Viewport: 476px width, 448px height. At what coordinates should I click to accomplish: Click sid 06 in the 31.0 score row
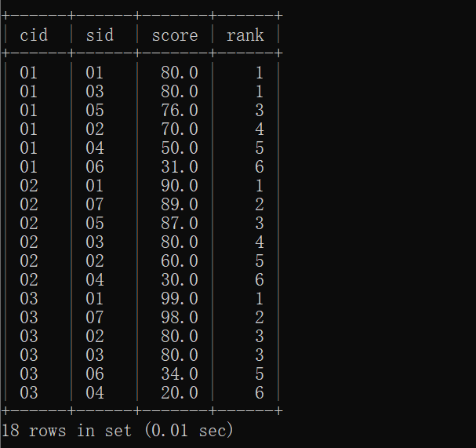pos(95,167)
